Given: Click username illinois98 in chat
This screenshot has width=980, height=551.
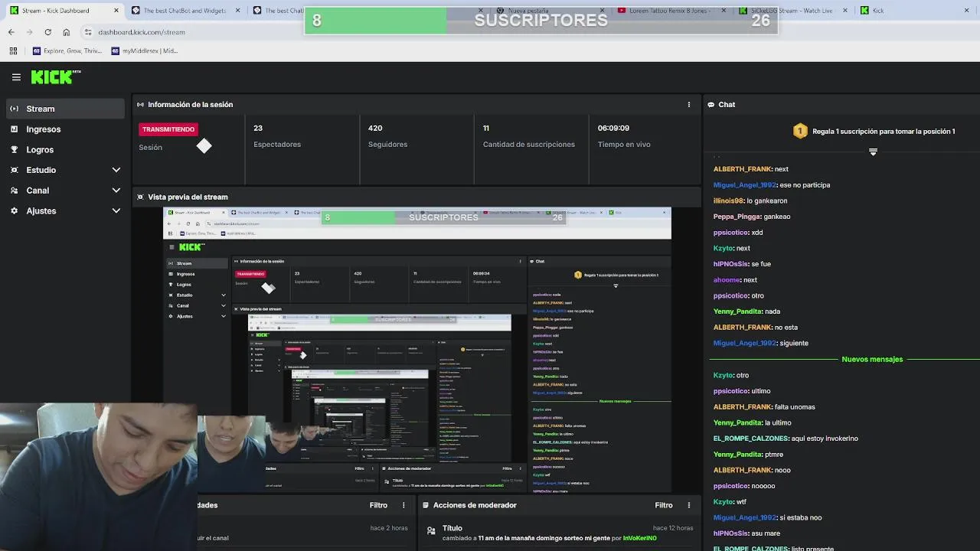Looking at the screenshot, I should click(x=728, y=201).
